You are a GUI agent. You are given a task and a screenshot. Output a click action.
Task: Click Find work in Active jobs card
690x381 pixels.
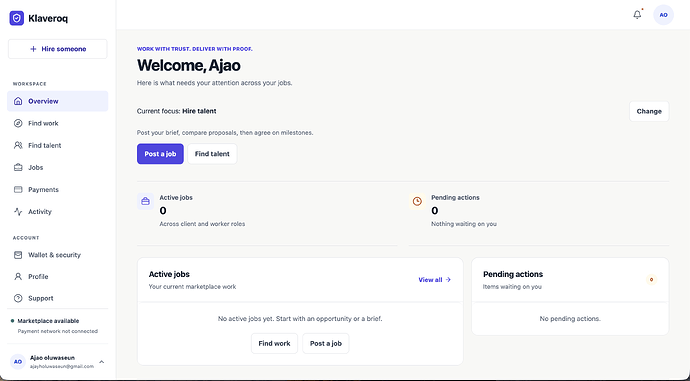[x=274, y=344]
